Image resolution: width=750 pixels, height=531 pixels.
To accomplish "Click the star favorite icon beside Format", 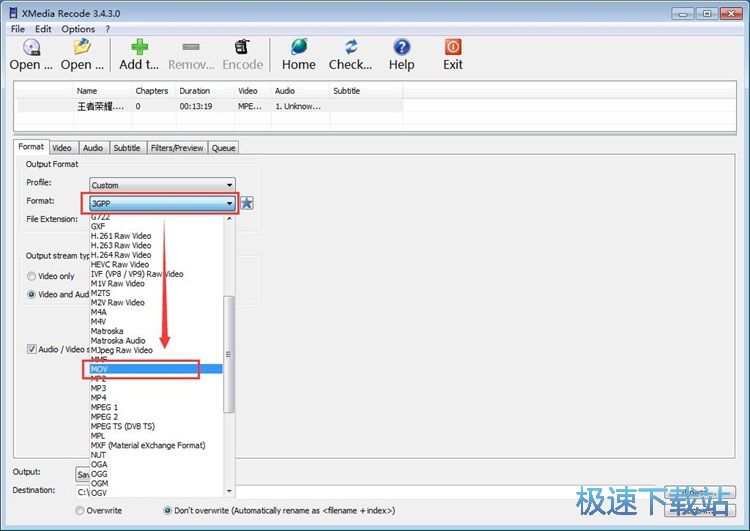I will pyautogui.click(x=247, y=203).
